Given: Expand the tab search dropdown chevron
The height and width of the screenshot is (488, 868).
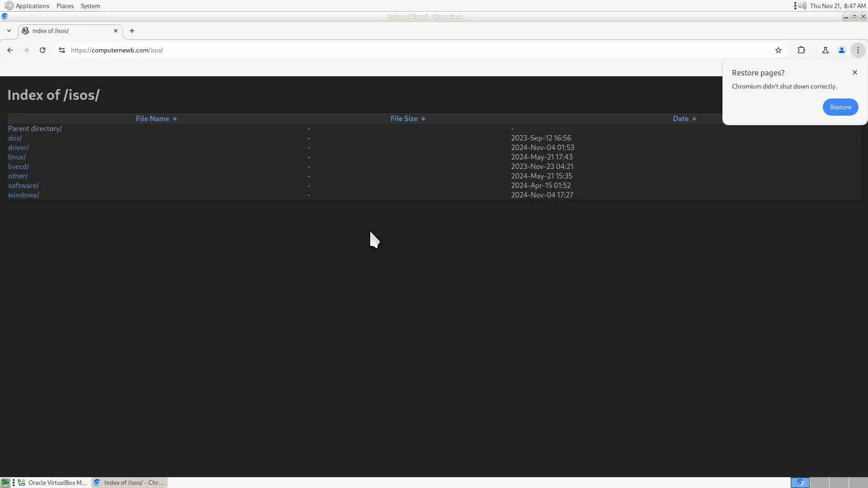Looking at the screenshot, I should click(9, 31).
